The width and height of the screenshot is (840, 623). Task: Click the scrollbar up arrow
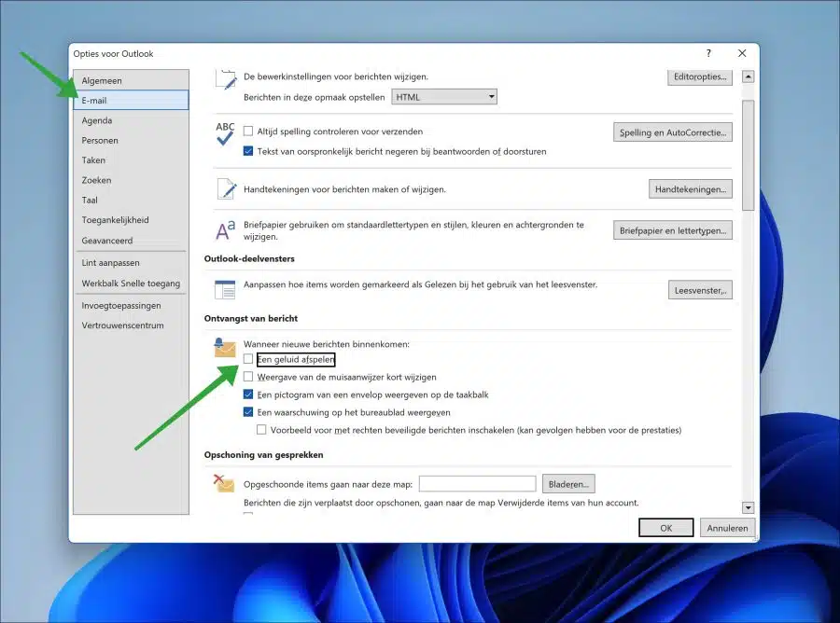[x=748, y=76]
